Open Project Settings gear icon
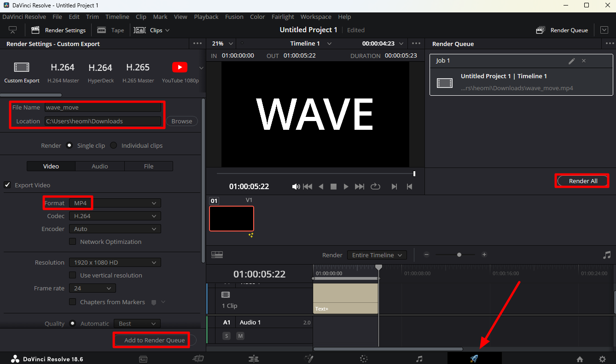Screen dimensions: 616x364 602,359
